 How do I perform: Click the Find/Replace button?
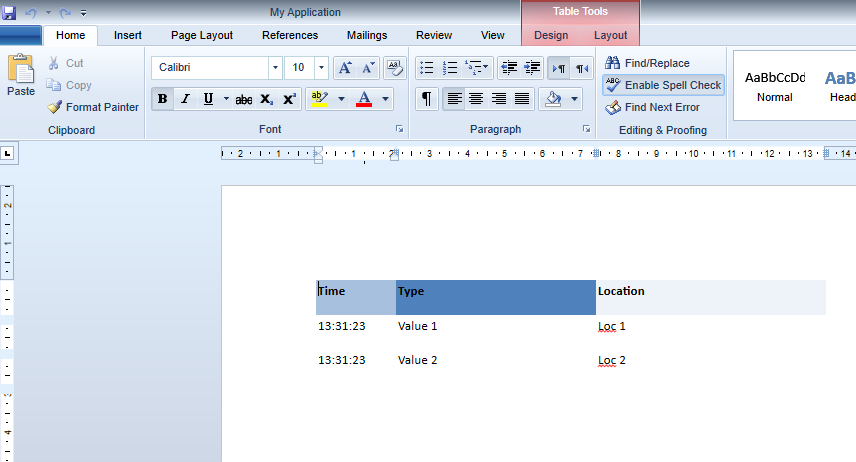coord(647,63)
